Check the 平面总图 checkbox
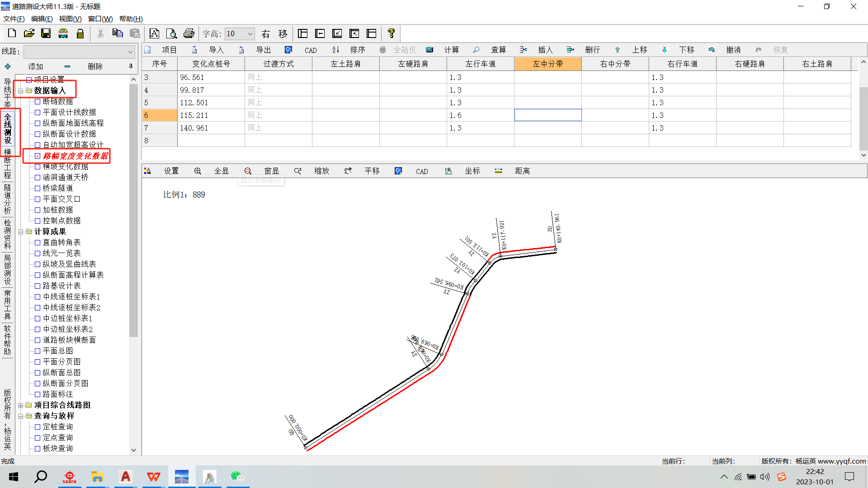Screen dimensions: 868x488 (38, 351)
